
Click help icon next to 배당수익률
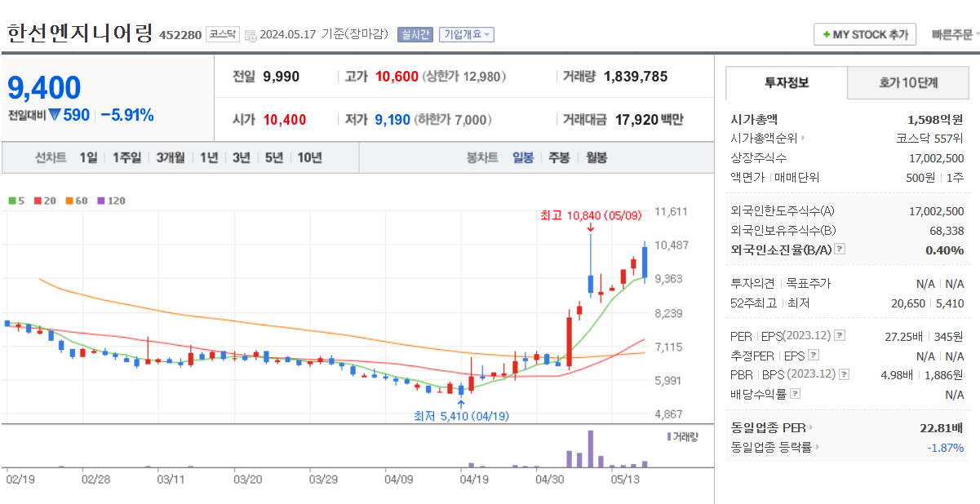click(x=796, y=395)
